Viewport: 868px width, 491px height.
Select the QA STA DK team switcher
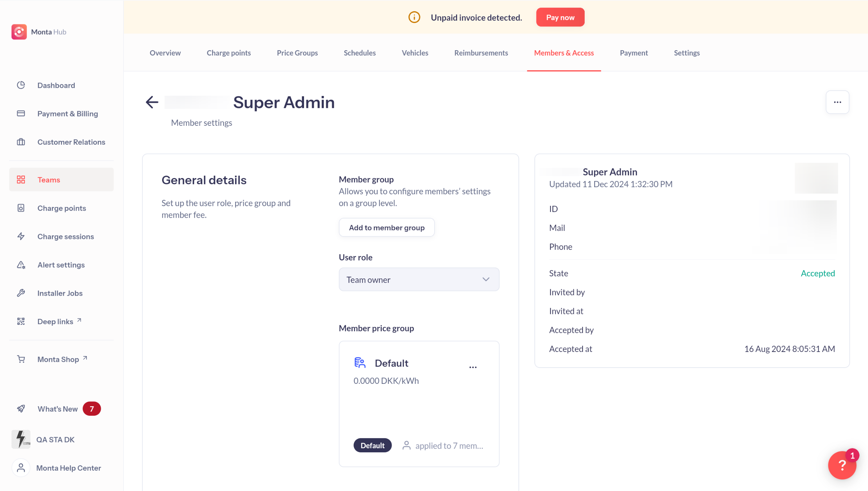click(x=55, y=439)
